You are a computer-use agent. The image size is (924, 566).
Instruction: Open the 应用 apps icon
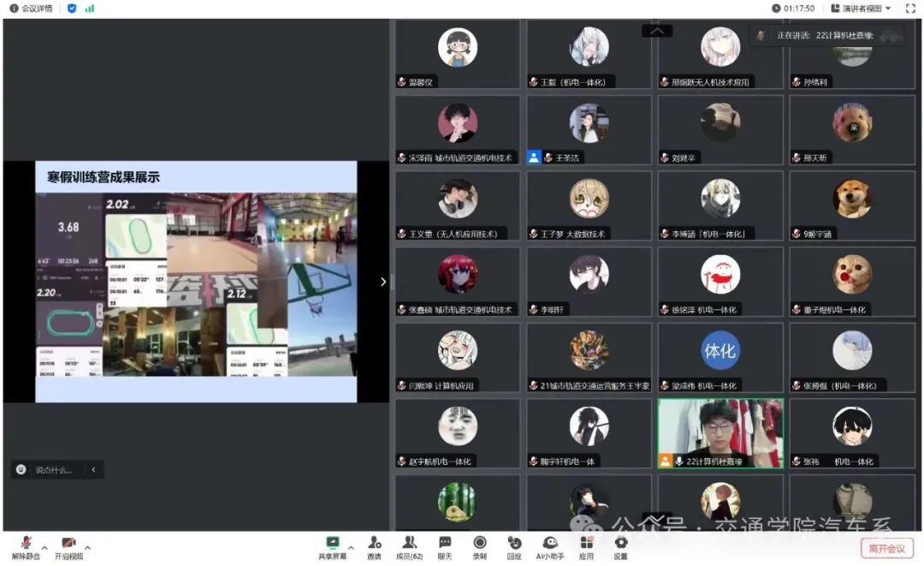click(586, 543)
